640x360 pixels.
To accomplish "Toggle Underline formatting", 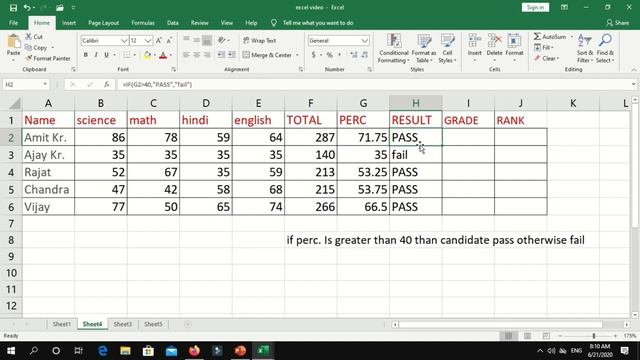I will coord(106,55).
